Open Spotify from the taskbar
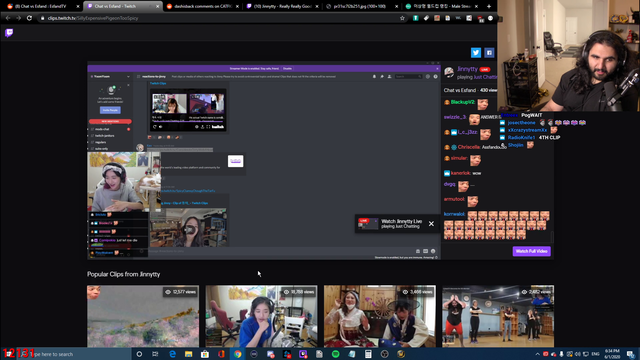The image size is (640, 360). tap(336, 354)
